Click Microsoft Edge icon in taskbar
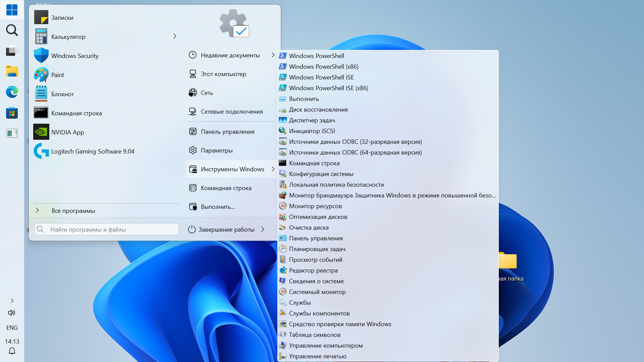Viewport: 644px width, 362px height. point(12,92)
